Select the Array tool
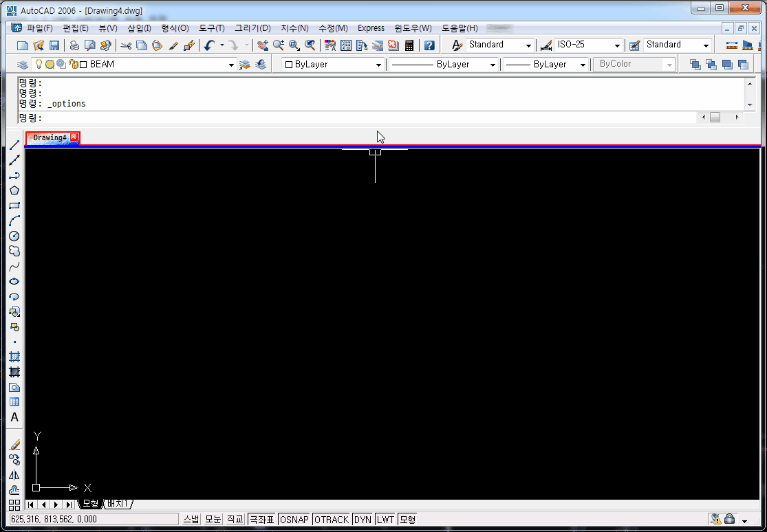The height and width of the screenshot is (532, 767). click(x=14, y=505)
